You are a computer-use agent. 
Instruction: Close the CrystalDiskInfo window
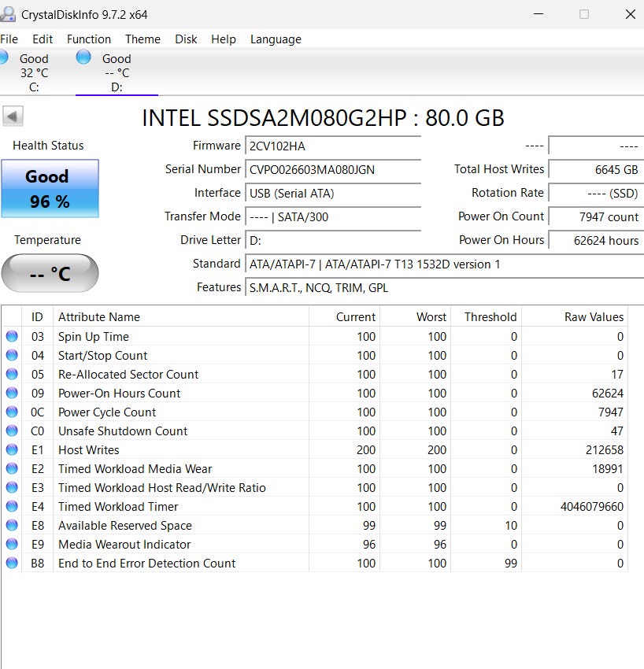(631, 14)
